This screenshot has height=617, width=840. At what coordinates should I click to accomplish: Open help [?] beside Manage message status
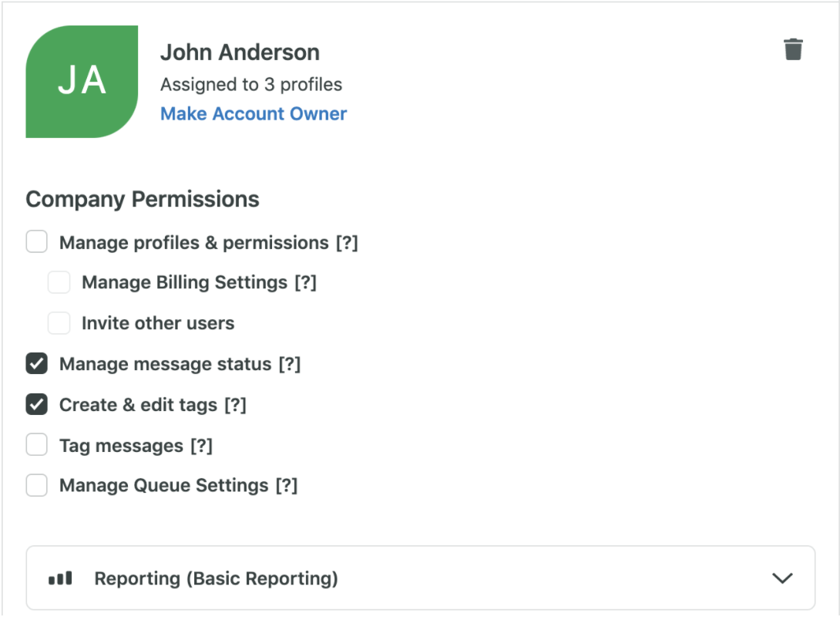click(x=289, y=364)
